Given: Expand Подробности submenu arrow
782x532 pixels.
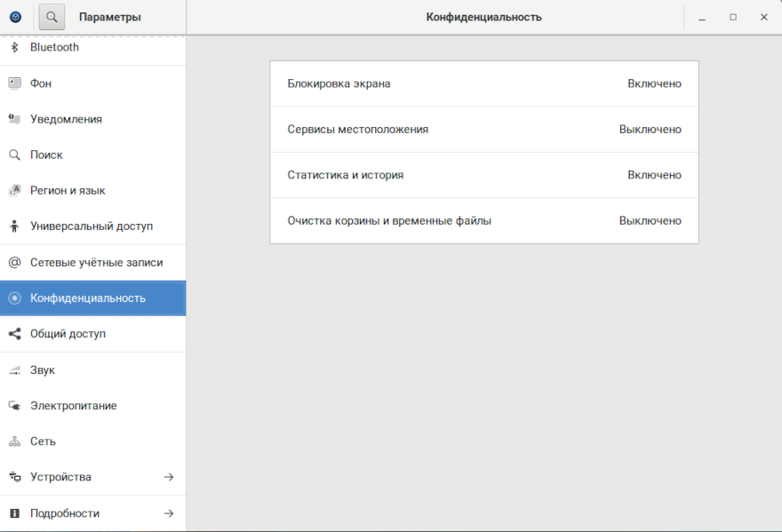Looking at the screenshot, I should (169, 513).
